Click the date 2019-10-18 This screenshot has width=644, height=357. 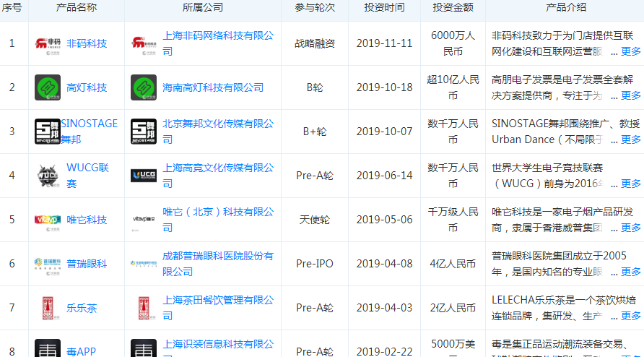point(384,87)
